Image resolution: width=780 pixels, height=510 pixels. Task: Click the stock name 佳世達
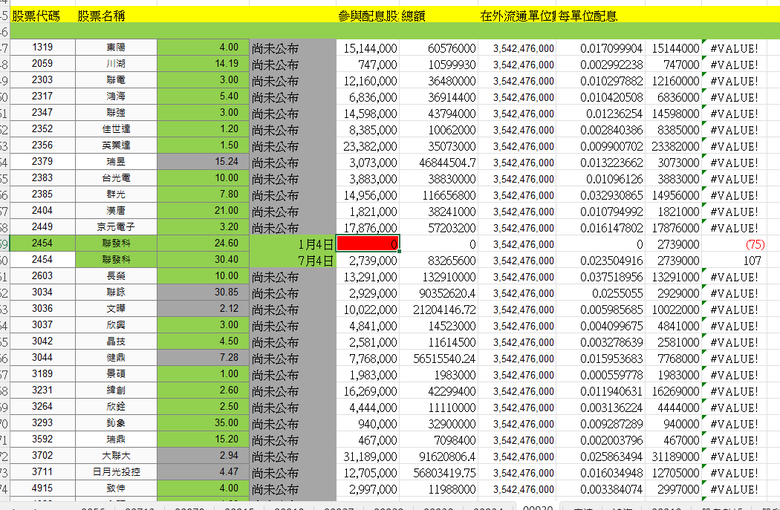point(116,129)
